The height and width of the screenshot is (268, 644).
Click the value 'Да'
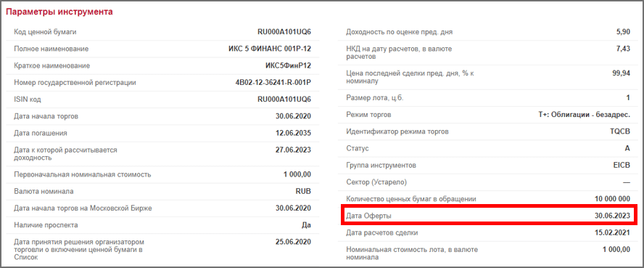pos(306,225)
